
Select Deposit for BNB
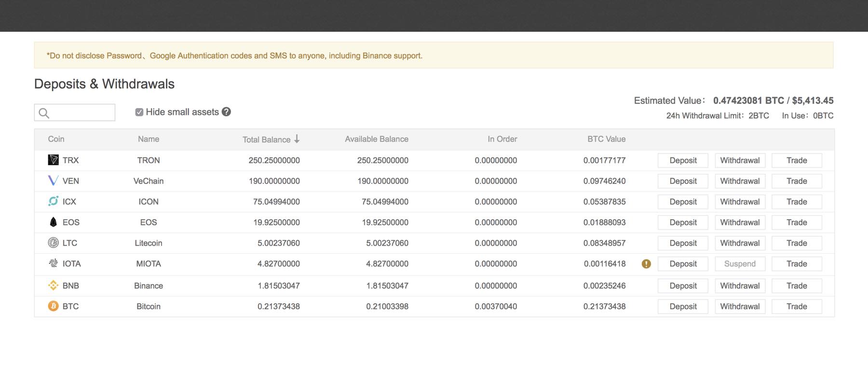pyautogui.click(x=683, y=286)
